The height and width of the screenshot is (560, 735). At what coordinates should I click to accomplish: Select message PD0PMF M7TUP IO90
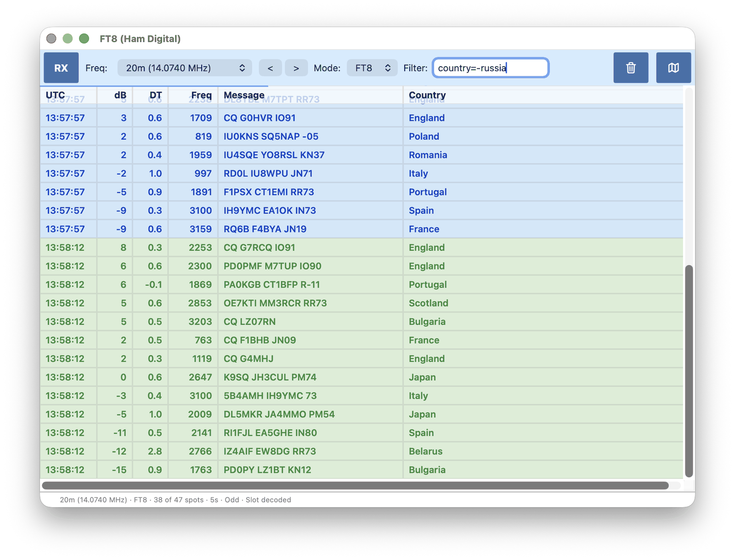(x=272, y=266)
